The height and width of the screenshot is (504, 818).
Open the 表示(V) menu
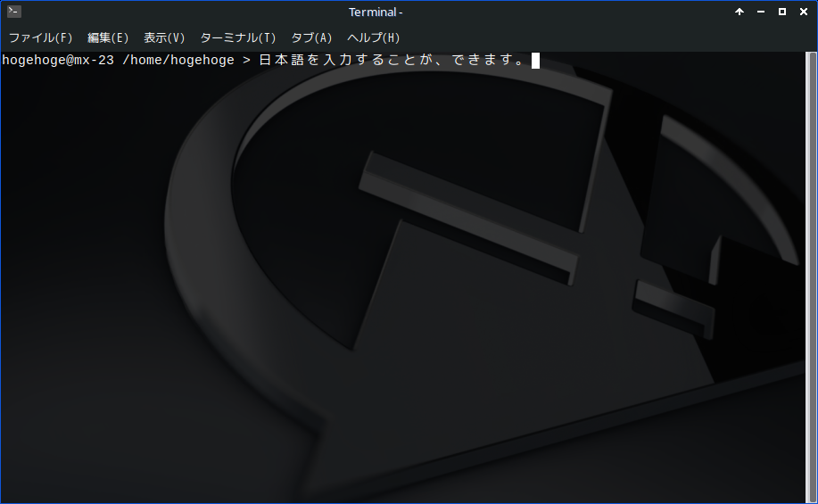(164, 37)
